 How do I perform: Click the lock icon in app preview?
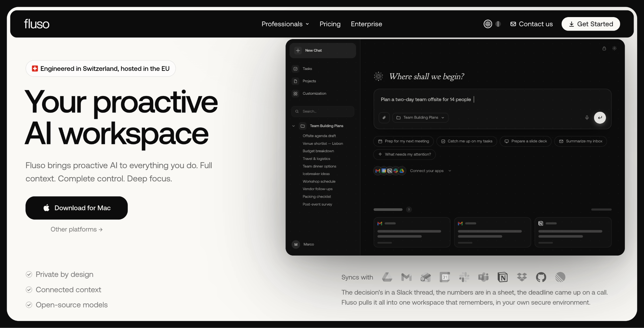tap(604, 48)
